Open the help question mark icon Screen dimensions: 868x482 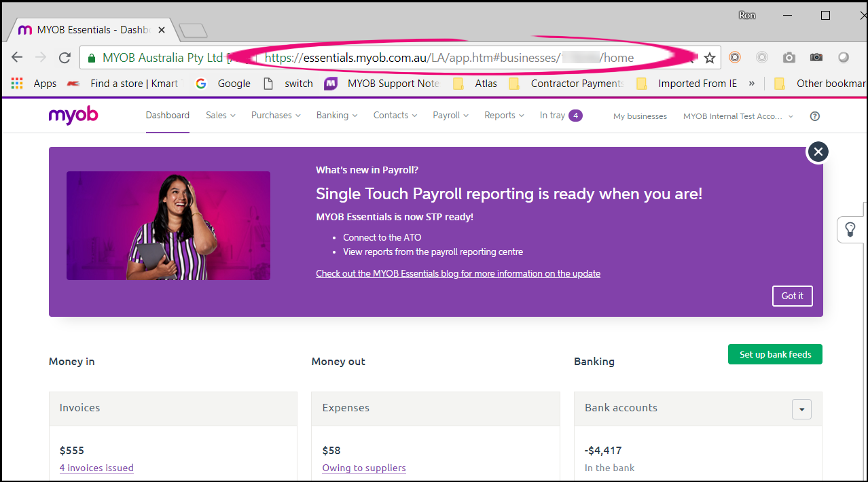pos(815,116)
